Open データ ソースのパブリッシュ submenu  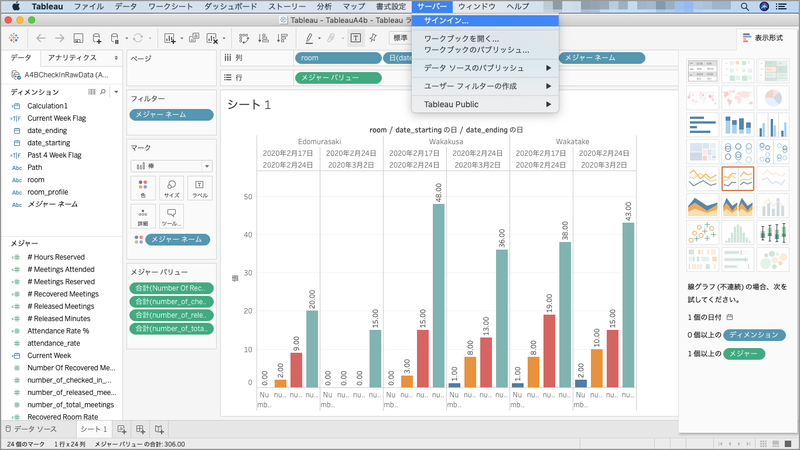pos(485,68)
